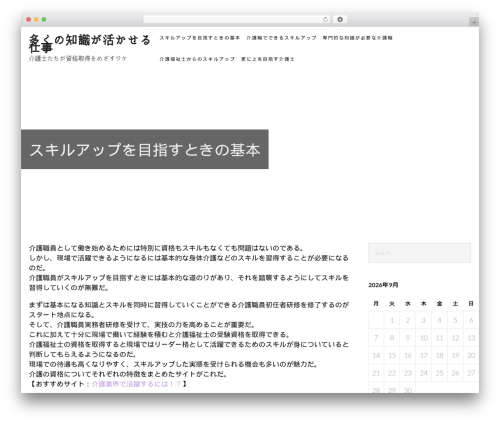
Task: Click the page heading スキルアップを目指すときの基本
Action: (x=145, y=150)
